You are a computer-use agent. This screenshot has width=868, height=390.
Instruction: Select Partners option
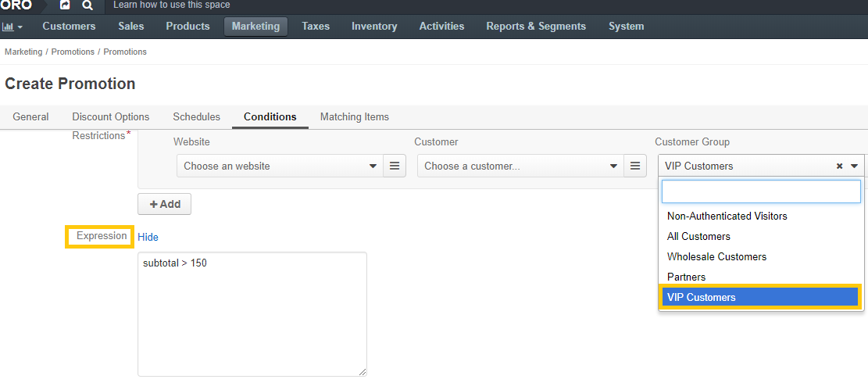coord(761,277)
